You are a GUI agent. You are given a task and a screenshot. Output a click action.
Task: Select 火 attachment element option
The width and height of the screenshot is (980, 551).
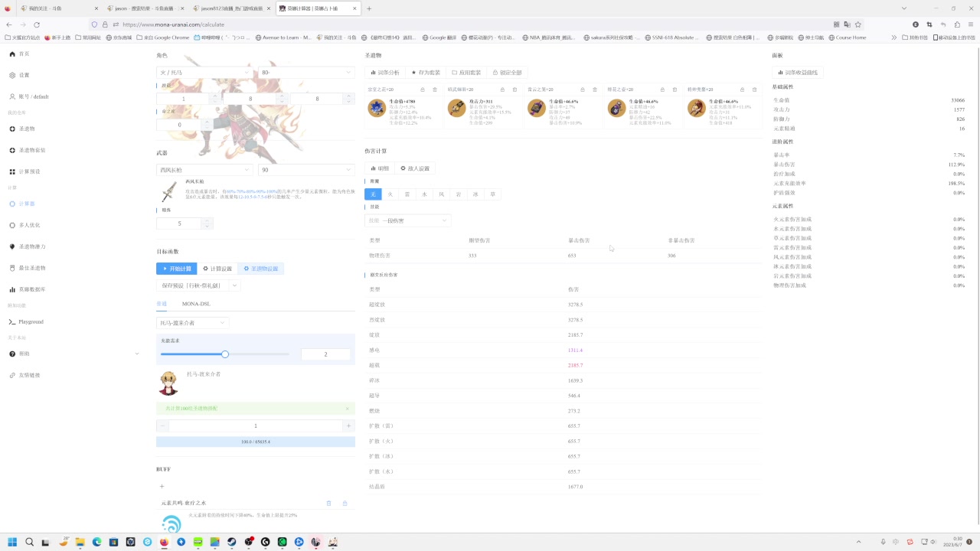390,194
